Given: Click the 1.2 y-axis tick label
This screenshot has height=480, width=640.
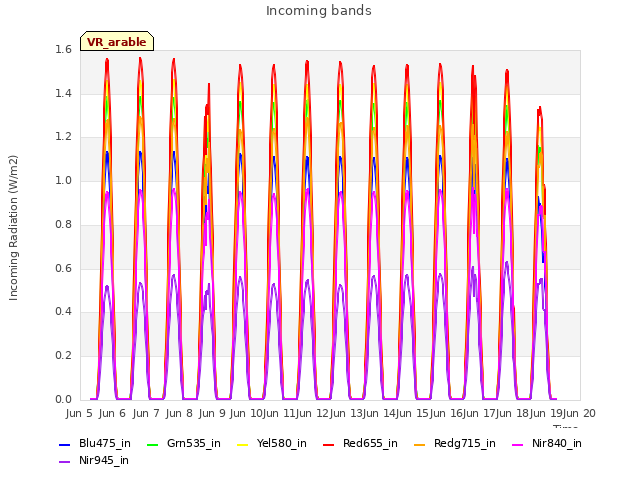Looking at the screenshot, I should click(63, 137).
